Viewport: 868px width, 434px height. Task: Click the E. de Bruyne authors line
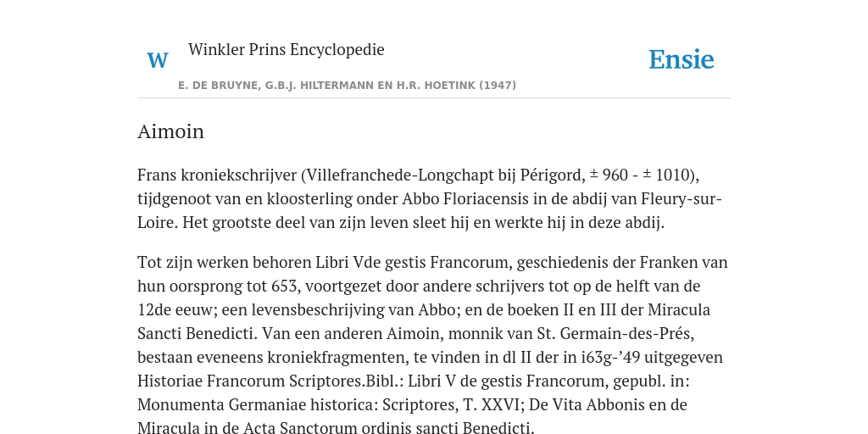click(347, 86)
